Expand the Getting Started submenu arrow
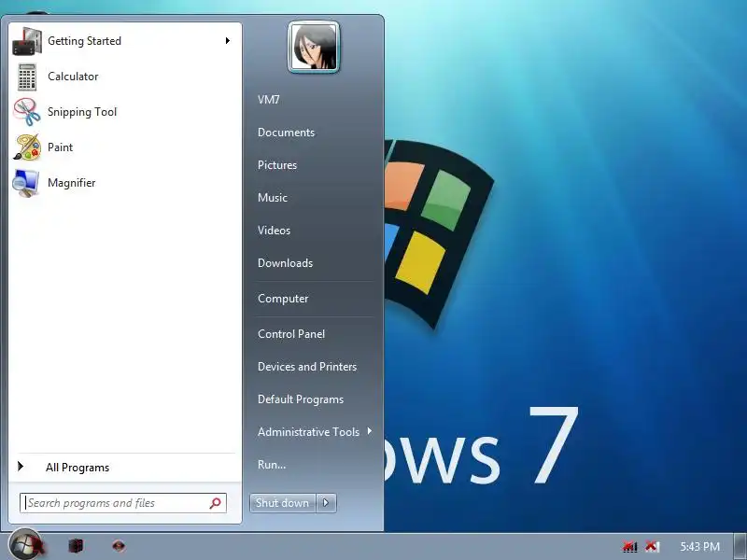Viewport: 747px width, 560px height. click(x=228, y=41)
